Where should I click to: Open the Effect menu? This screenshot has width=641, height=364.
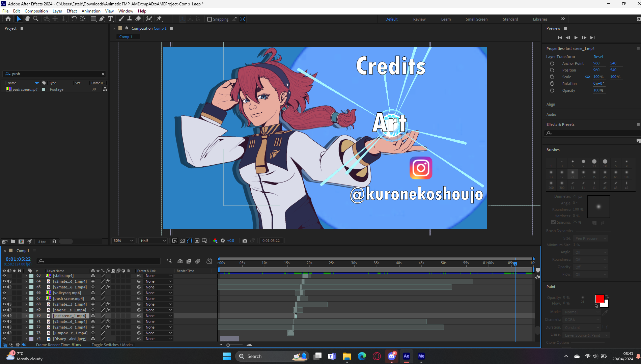72,11
